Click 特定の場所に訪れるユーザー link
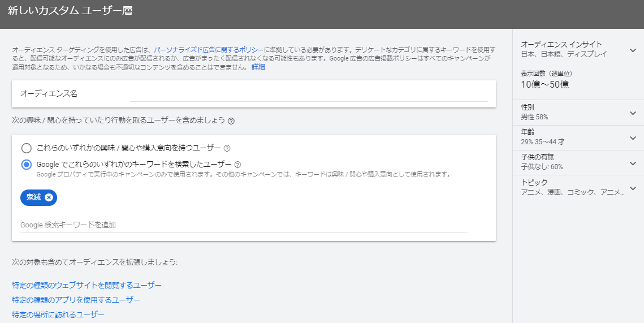644x323 pixels. point(58,315)
